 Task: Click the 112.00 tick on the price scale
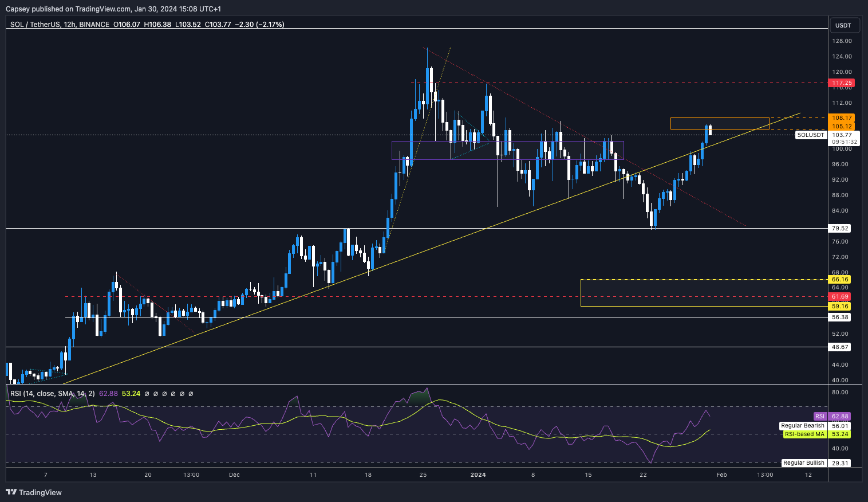tap(842, 103)
